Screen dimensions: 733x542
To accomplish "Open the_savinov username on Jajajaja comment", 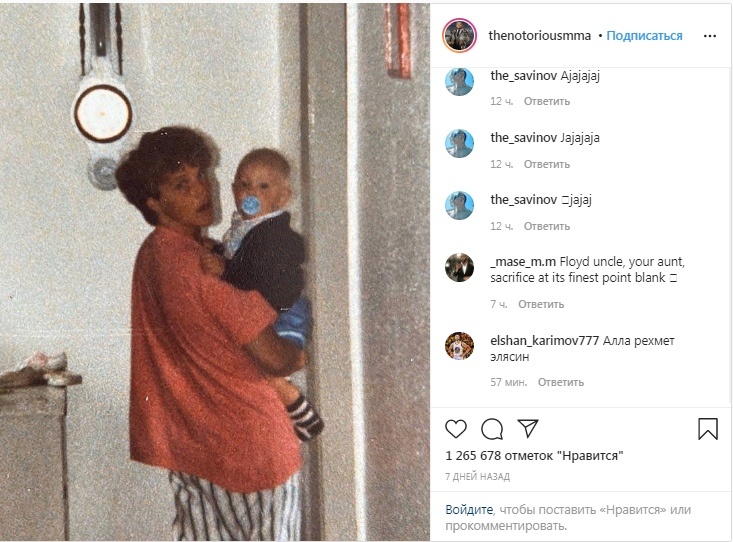I will click(524, 137).
